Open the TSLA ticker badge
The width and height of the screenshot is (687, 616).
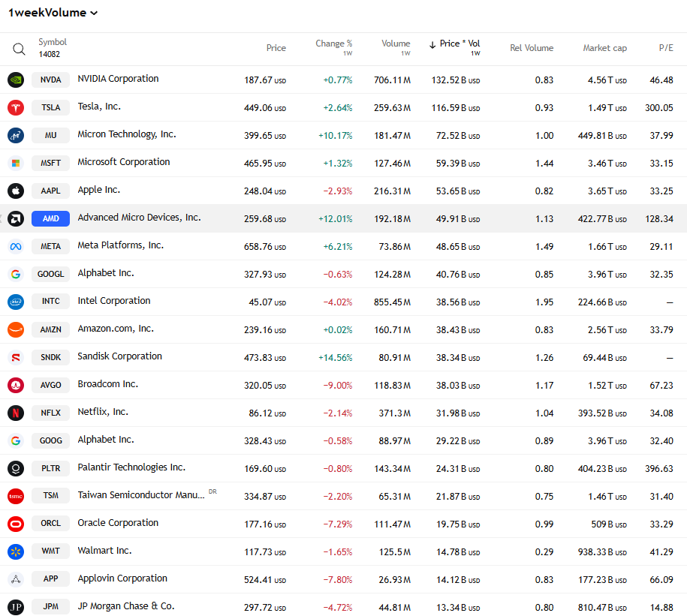pos(51,107)
